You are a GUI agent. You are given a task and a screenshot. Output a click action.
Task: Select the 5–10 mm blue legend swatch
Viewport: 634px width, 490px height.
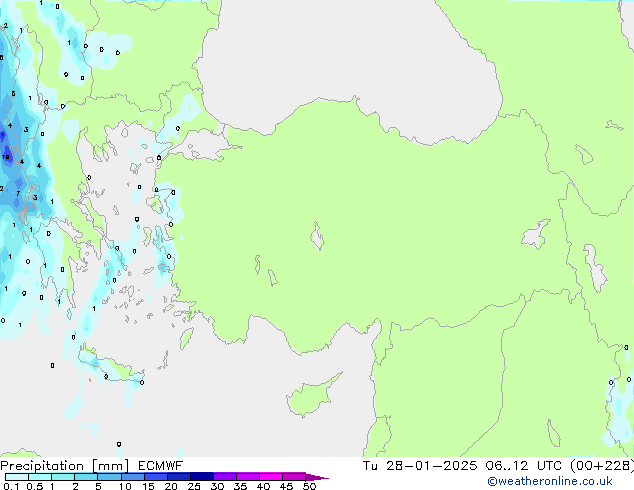[x=109, y=477]
